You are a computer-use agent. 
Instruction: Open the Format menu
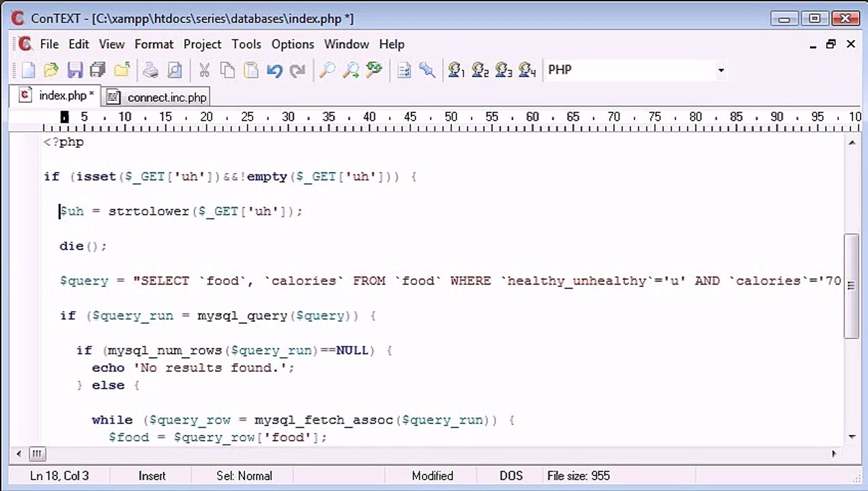pyautogui.click(x=154, y=44)
